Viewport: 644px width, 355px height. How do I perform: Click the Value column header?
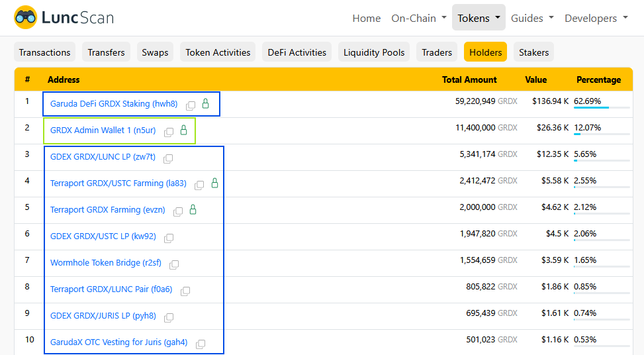click(x=536, y=79)
